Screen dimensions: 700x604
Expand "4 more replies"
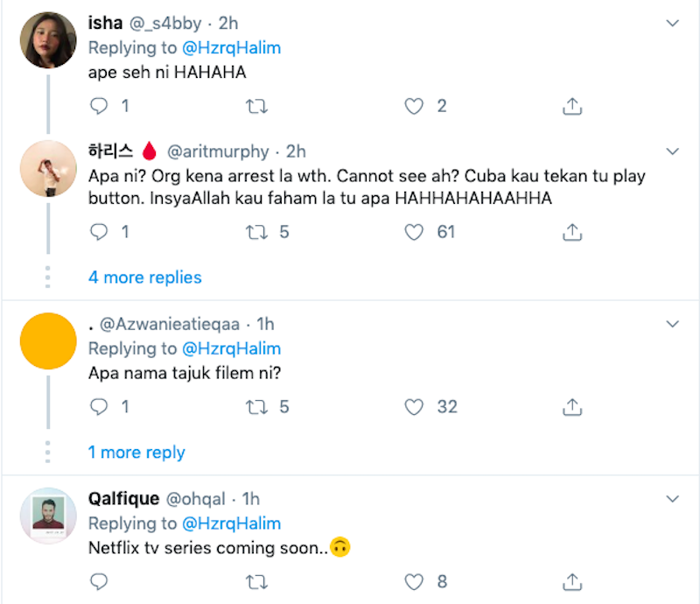click(145, 277)
